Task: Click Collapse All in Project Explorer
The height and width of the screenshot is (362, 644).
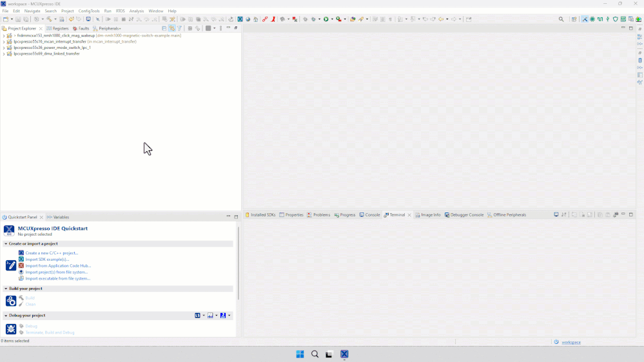Action: click(164, 28)
